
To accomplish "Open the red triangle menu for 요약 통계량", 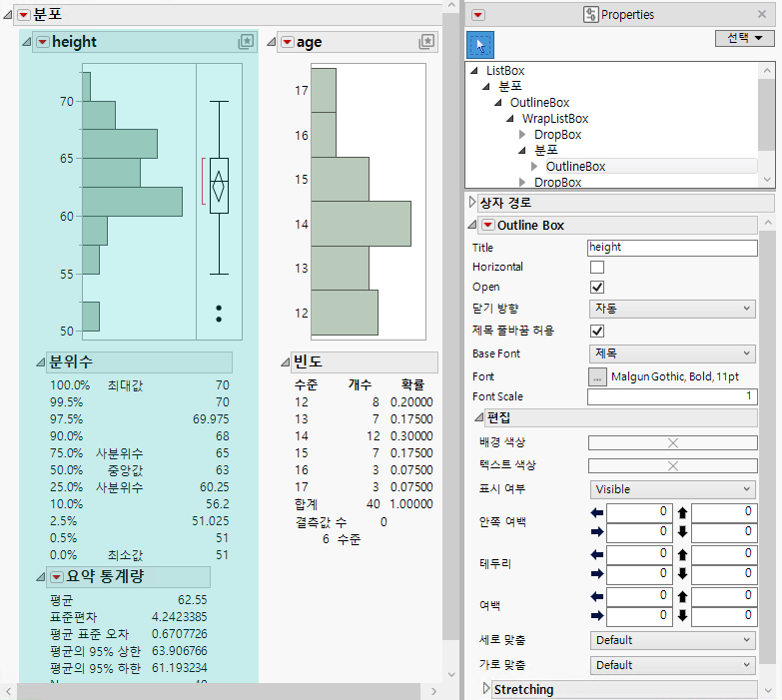I will coord(58,577).
